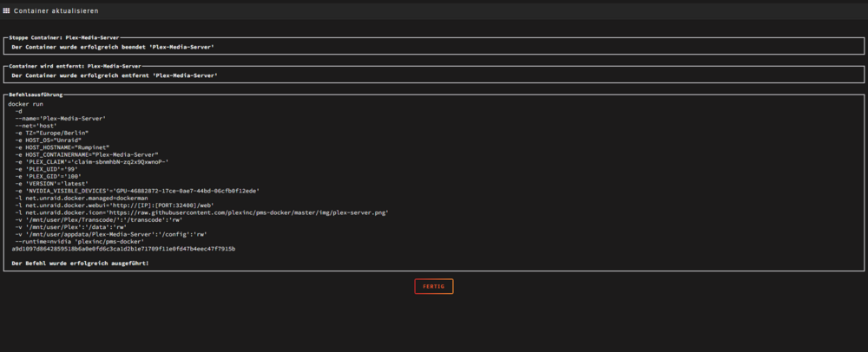Select 'Stoppe Container: Plex-Media-Server' heading
This screenshot has width=868, height=352.
tap(63, 37)
